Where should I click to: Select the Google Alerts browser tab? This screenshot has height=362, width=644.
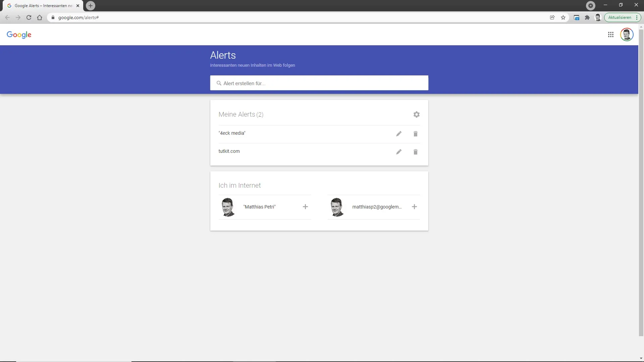point(43,6)
